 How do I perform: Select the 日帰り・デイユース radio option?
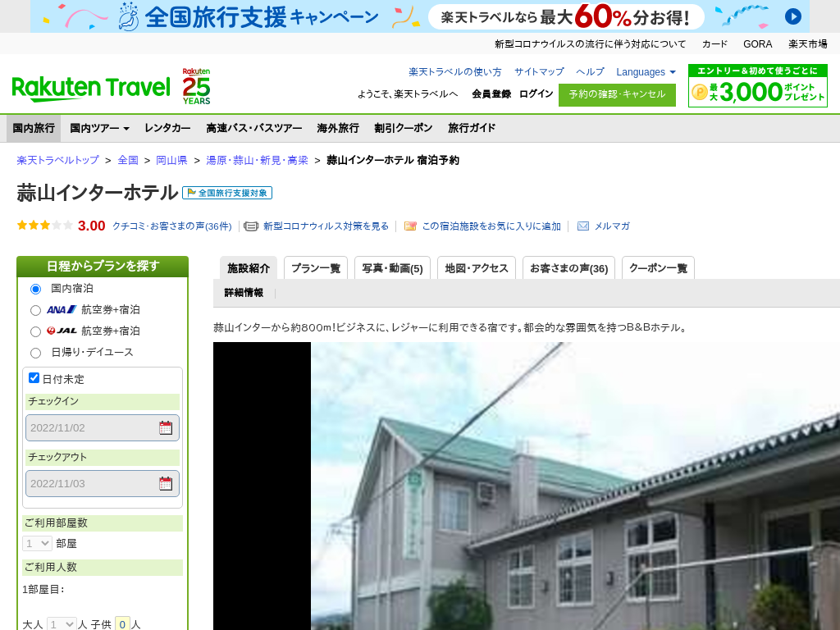(x=35, y=353)
